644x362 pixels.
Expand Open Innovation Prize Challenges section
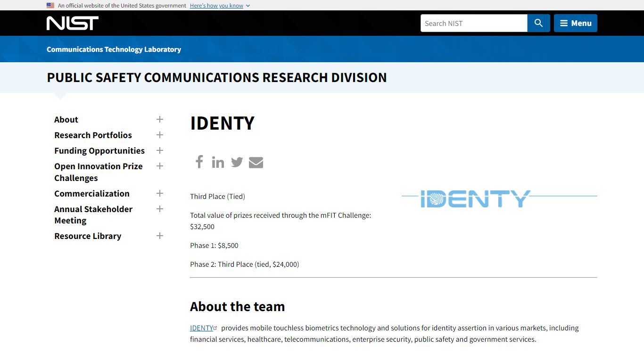pyautogui.click(x=160, y=166)
